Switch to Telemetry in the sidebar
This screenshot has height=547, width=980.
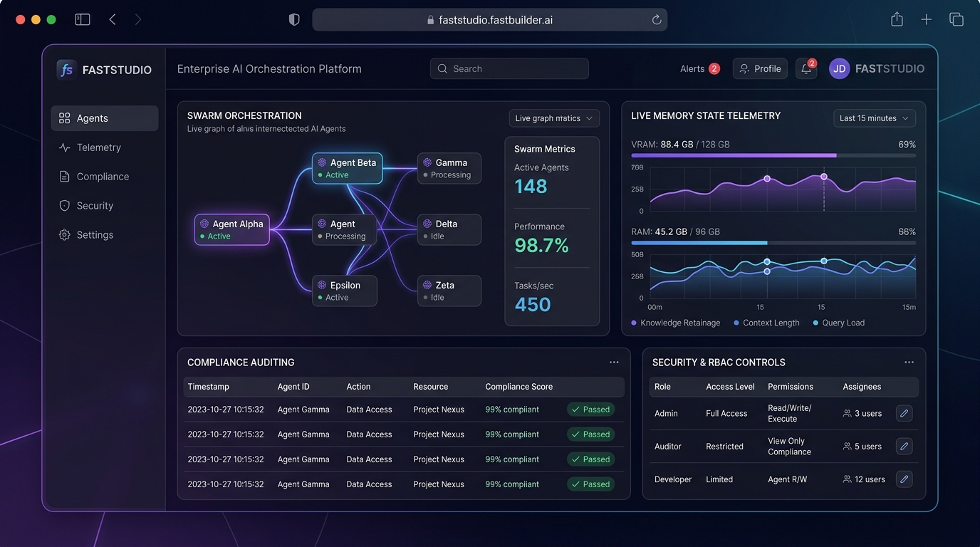pos(105,147)
